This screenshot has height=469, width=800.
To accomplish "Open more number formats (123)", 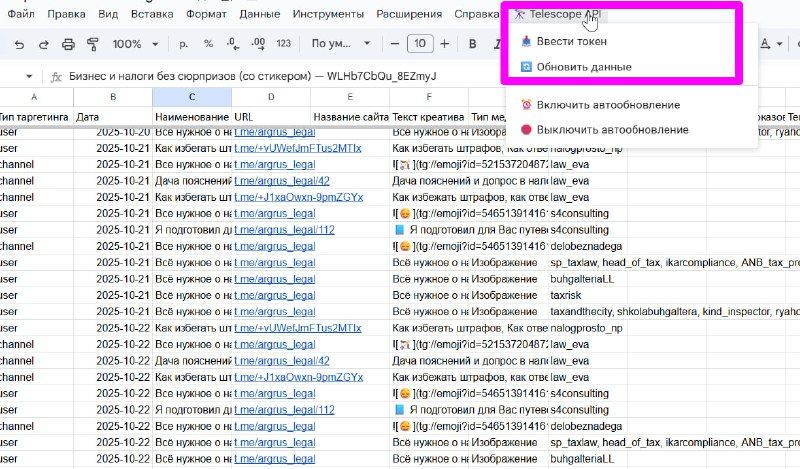I will (x=284, y=44).
